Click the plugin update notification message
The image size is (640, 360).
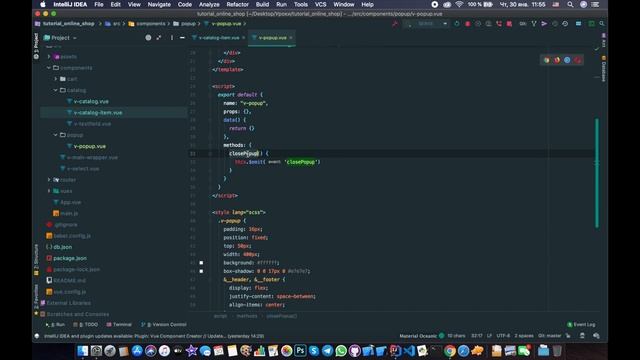tap(154, 336)
